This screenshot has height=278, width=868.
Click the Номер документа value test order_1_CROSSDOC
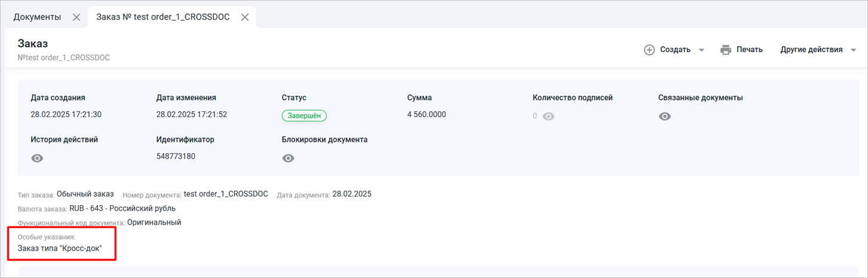click(x=226, y=194)
